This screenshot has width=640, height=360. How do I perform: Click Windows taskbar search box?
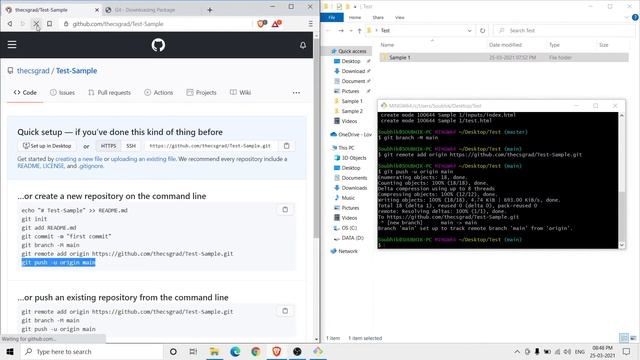pos(92,351)
